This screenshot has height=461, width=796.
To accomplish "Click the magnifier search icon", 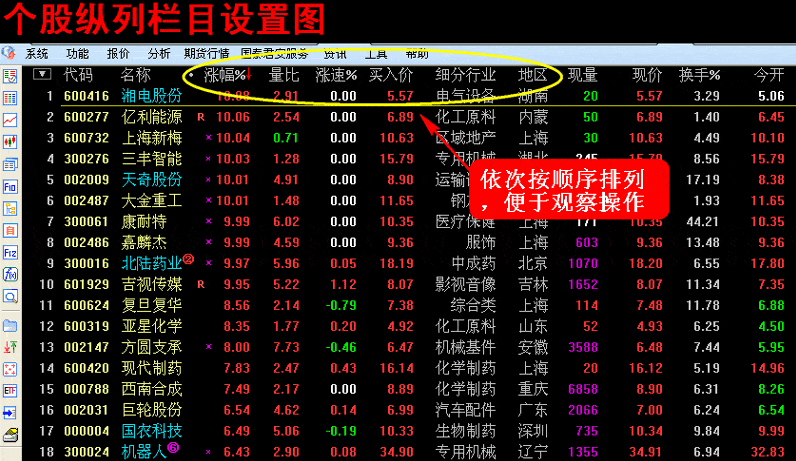I will click(x=10, y=296).
